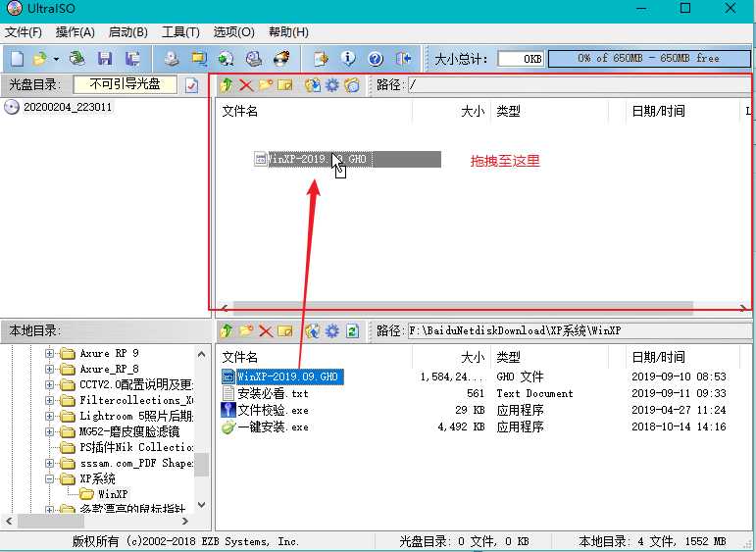Delete selected file in the local directory pane
The height and width of the screenshot is (552, 756).
[x=266, y=331]
